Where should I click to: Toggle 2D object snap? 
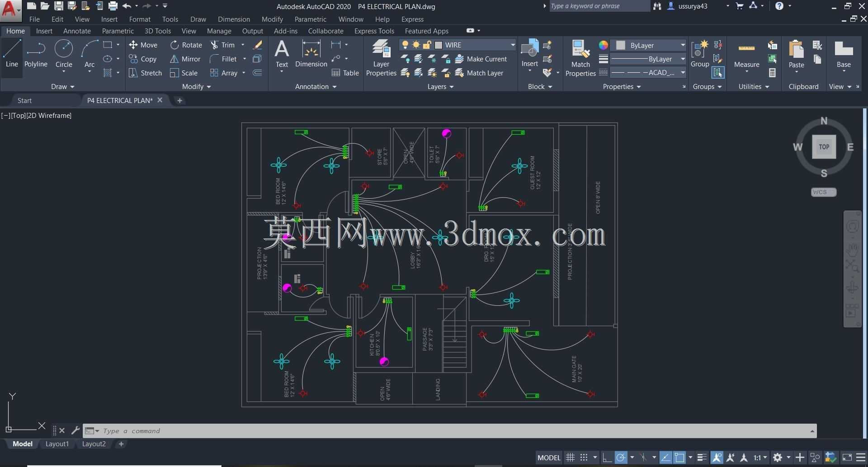pyautogui.click(x=679, y=458)
